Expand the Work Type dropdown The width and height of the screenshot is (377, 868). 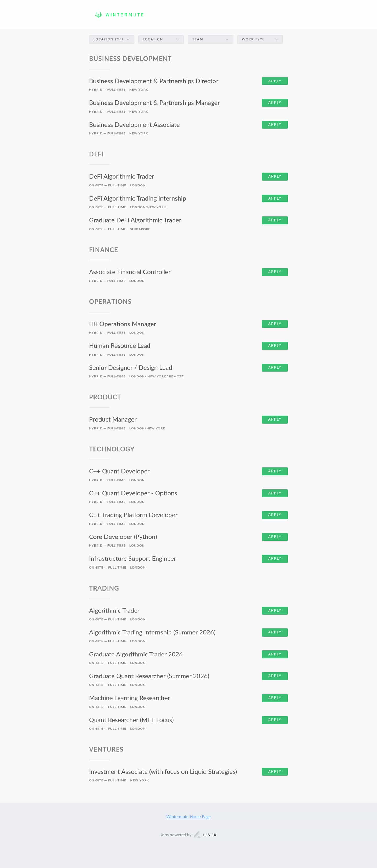260,39
